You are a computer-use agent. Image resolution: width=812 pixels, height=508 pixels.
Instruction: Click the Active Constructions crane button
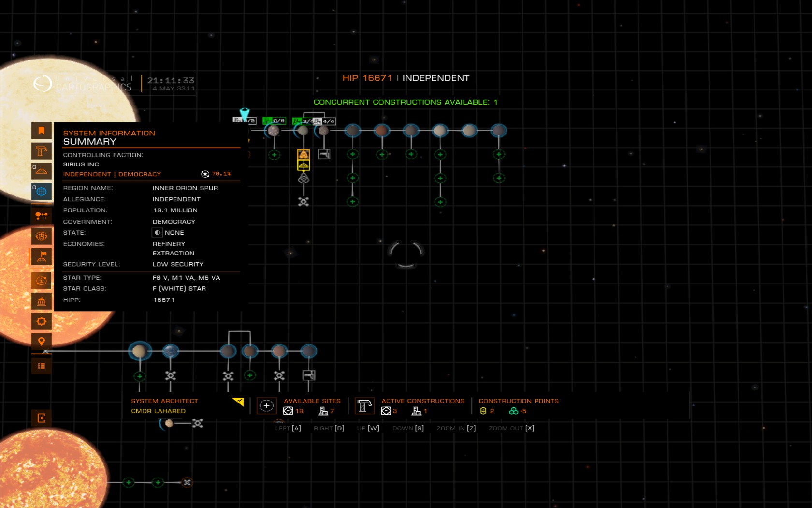tap(364, 405)
